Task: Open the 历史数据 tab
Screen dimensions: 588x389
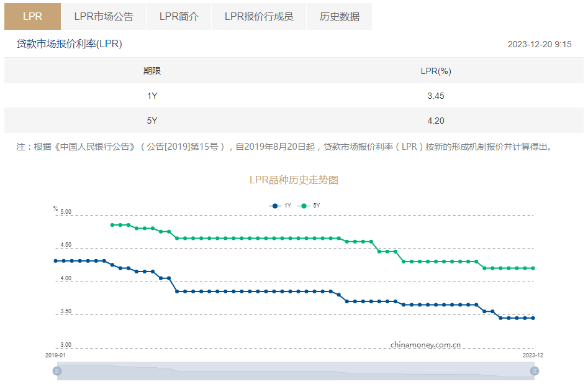Action: 339,17
